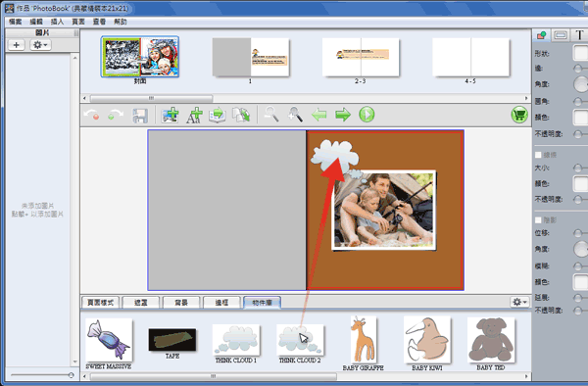Select the 物件庫 tab
The image size is (588, 386).
click(262, 302)
